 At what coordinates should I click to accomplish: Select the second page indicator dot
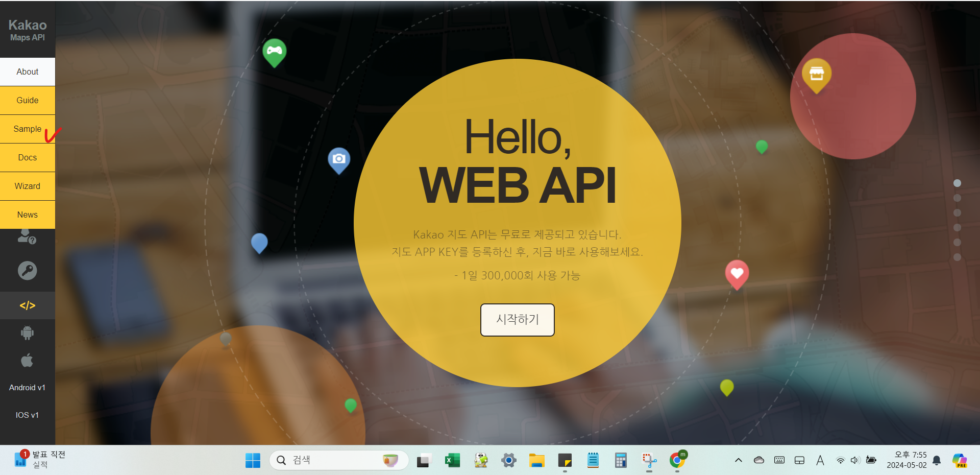(958, 198)
